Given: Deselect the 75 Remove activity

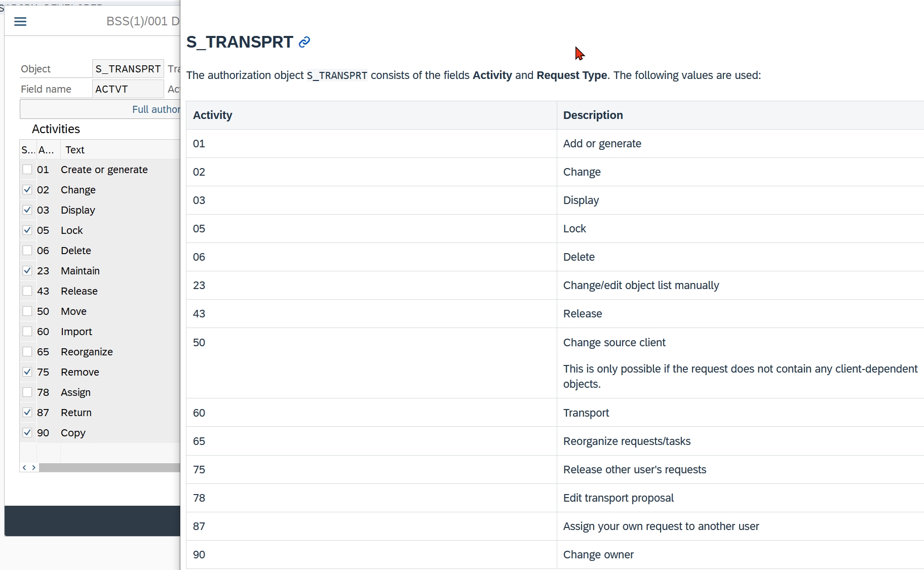Looking at the screenshot, I should coord(27,372).
